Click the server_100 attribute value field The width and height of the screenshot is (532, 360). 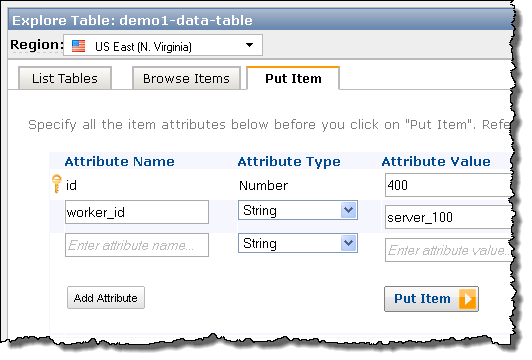449,217
